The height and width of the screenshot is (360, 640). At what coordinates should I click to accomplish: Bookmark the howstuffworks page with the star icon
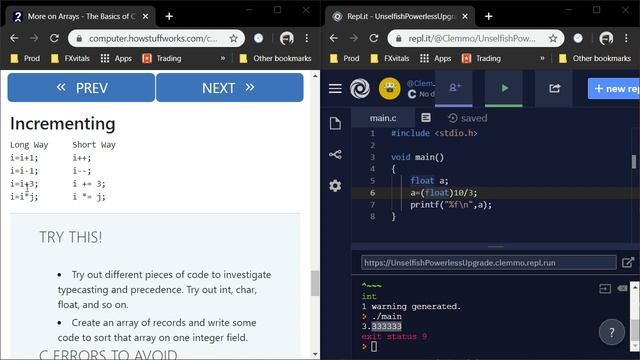pyautogui.click(x=233, y=38)
